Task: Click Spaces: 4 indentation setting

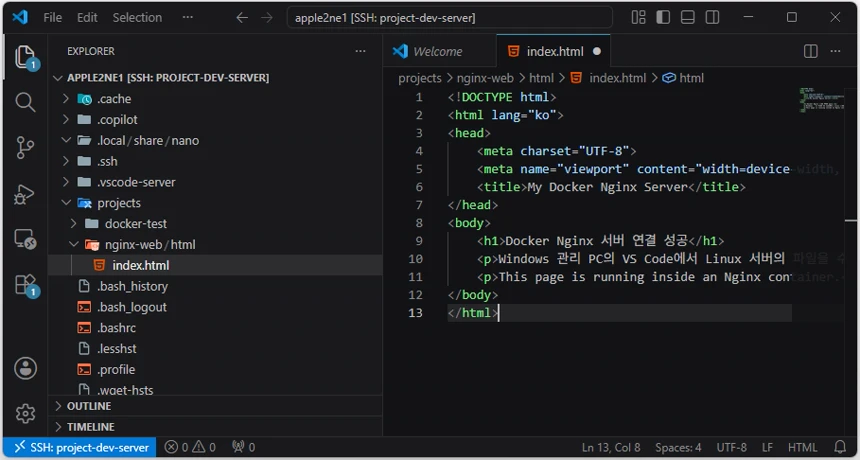Action: [678, 447]
